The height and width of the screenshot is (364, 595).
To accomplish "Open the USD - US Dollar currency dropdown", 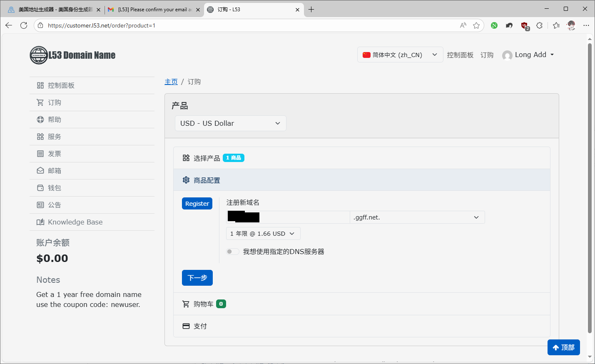I will pos(230,123).
